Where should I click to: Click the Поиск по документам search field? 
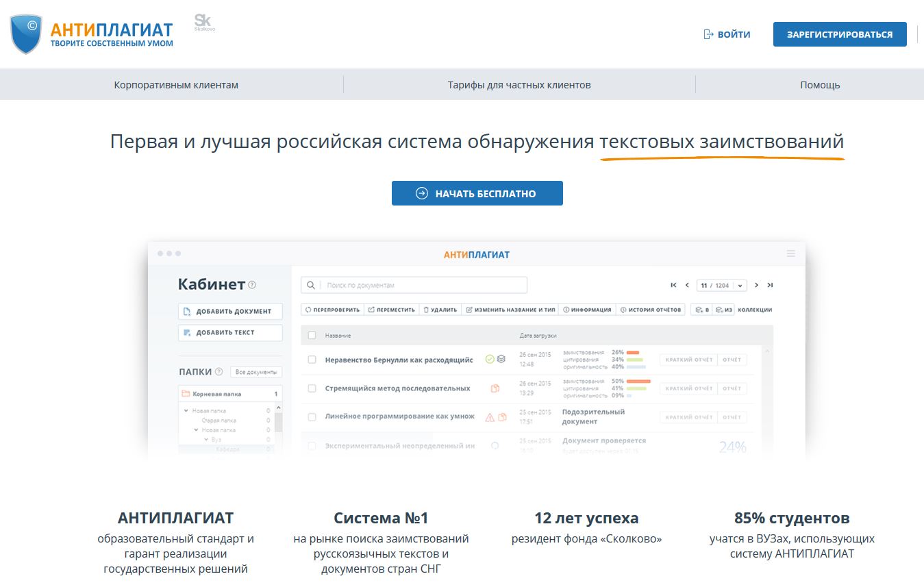[414, 285]
